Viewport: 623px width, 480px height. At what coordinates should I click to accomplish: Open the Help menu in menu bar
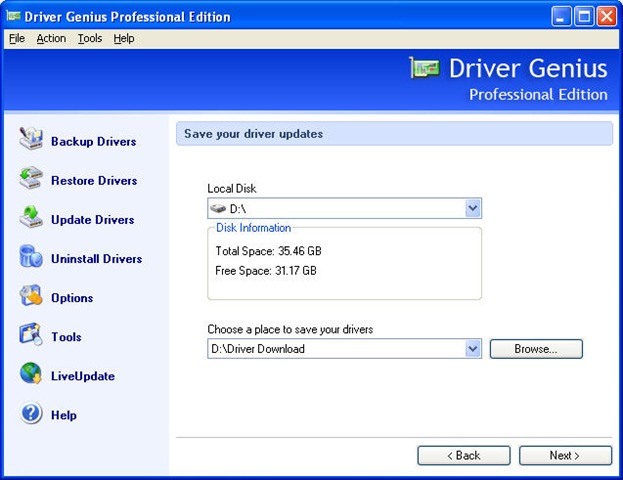coord(124,38)
